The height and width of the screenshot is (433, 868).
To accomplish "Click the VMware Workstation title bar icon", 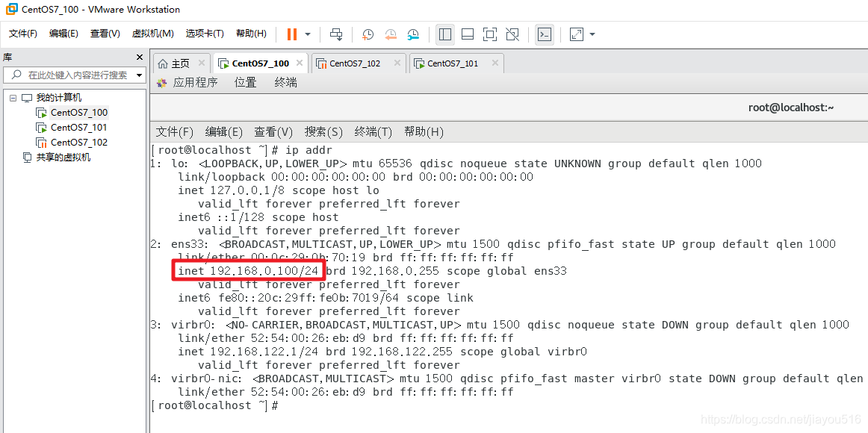I will tap(11, 10).
